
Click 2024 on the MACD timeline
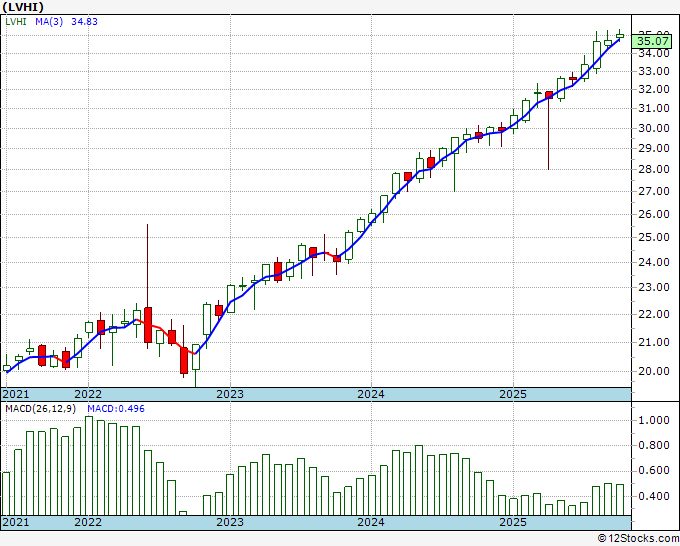coord(371,522)
